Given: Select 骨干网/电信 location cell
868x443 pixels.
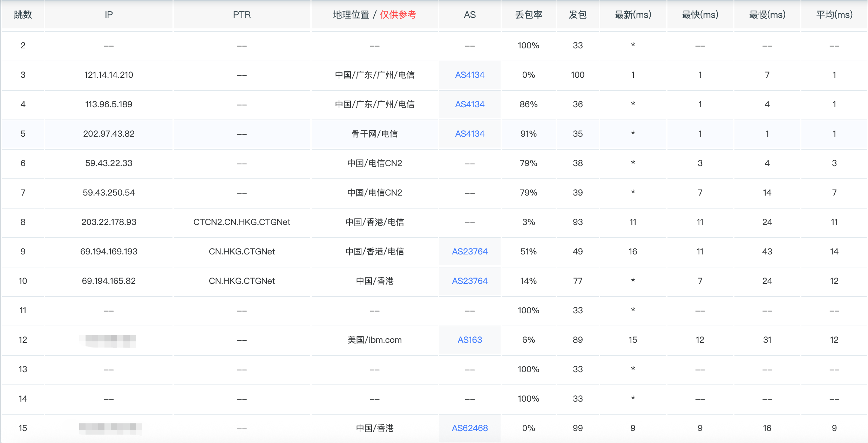Looking at the screenshot, I should tap(374, 134).
